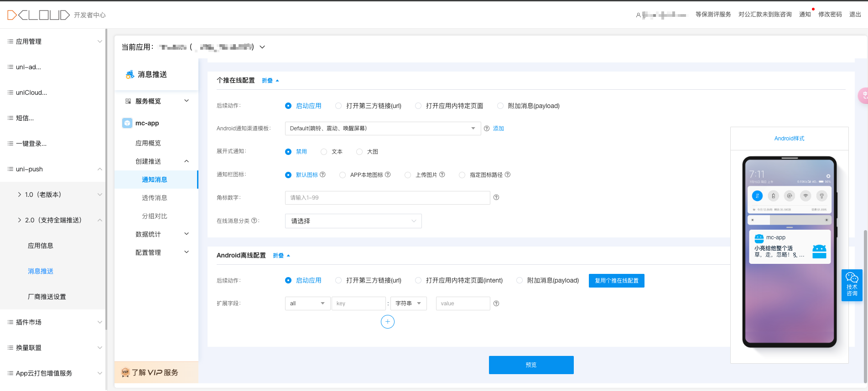This screenshot has width=868, height=391.
Task: Expand the 数据统计 submenu
Action: pos(187,234)
